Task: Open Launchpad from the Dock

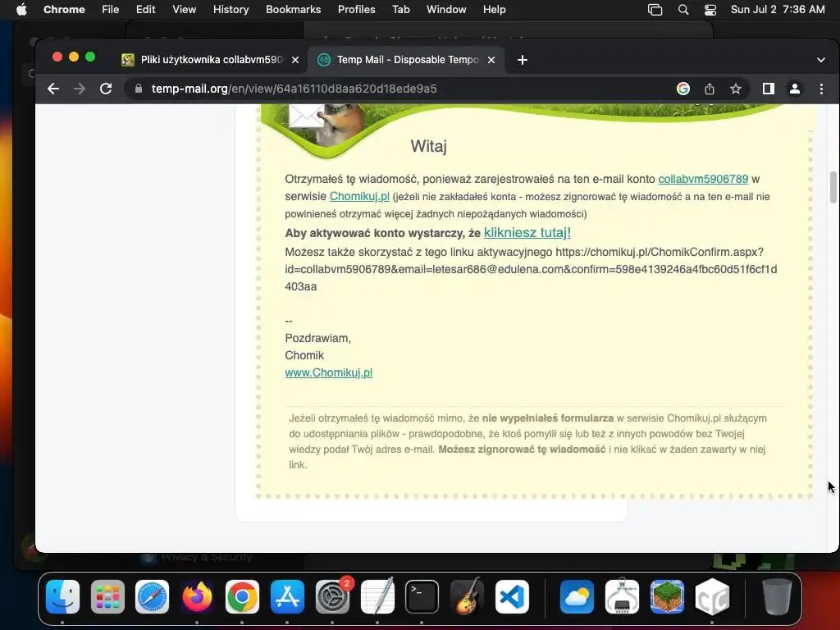Action: (x=107, y=597)
